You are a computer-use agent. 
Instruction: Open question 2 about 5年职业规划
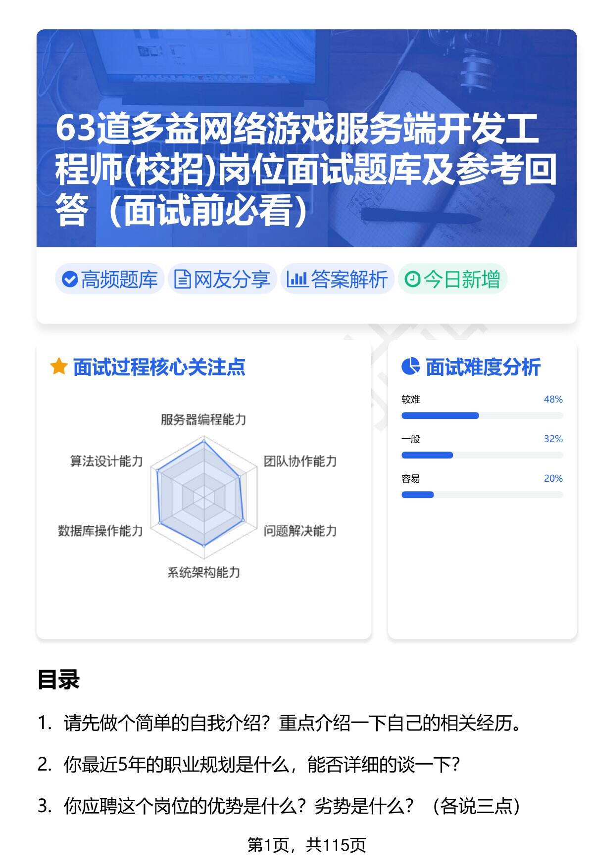coord(262,765)
